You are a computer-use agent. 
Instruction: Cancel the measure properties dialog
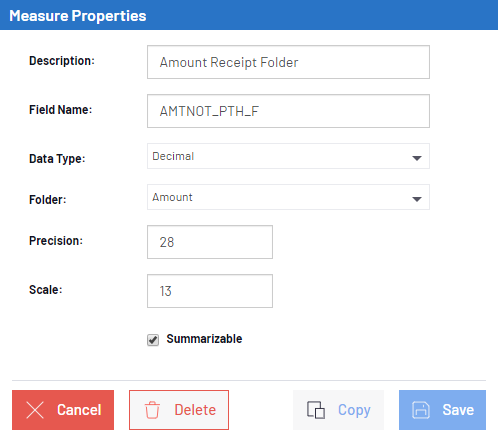63,410
